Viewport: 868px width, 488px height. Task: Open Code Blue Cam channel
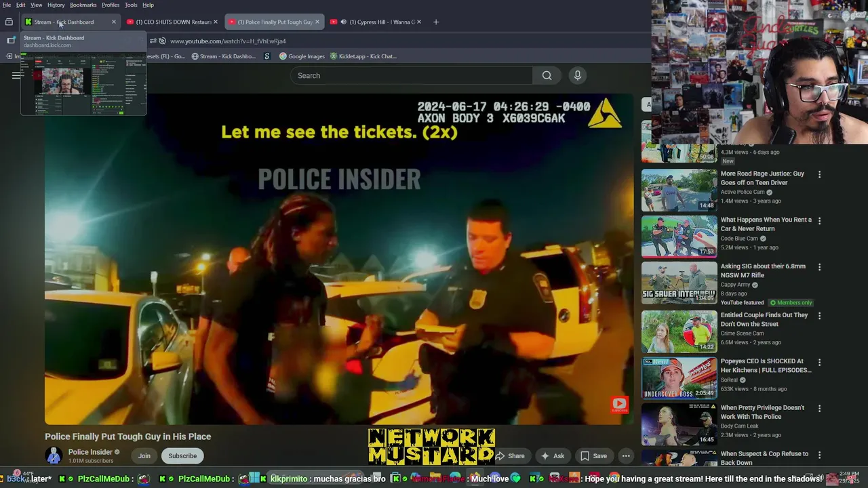tap(739, 239)
